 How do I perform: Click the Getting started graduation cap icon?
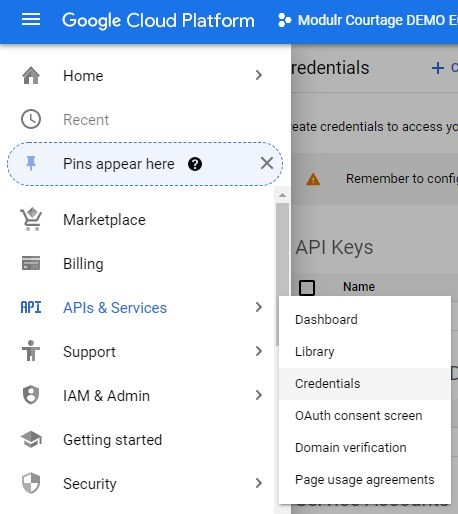pyautogui.click(x=31, y=439)
